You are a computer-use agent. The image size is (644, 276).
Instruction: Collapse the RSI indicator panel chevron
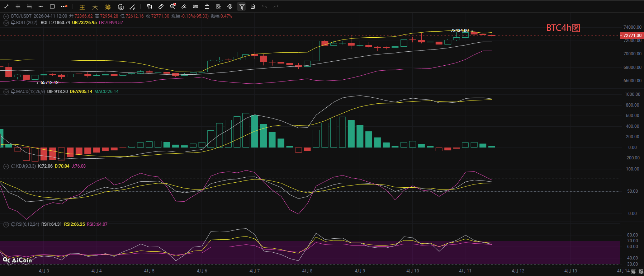(6, 224)
